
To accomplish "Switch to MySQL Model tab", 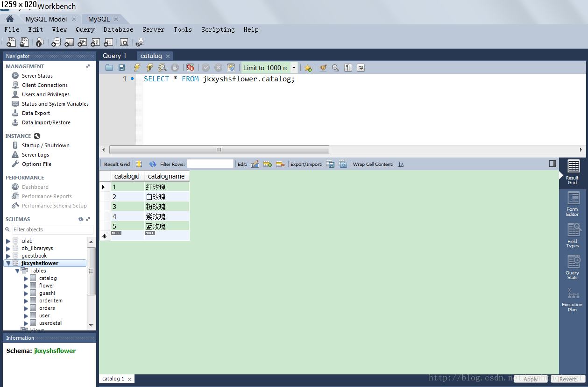I will [x=46, y=19].
